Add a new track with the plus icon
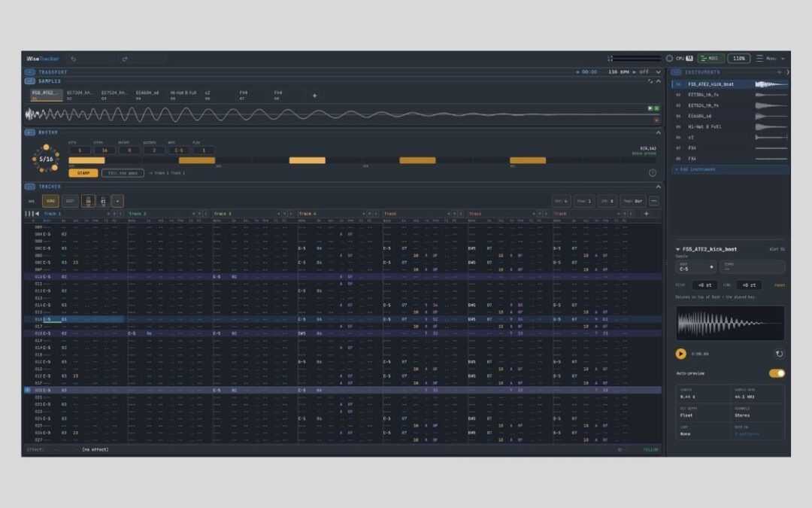The image size is (812, 508). [647, 214]
